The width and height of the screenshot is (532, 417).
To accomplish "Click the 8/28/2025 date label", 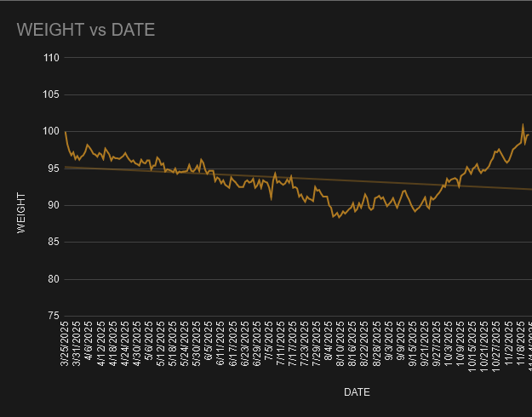I will (377, 344).
